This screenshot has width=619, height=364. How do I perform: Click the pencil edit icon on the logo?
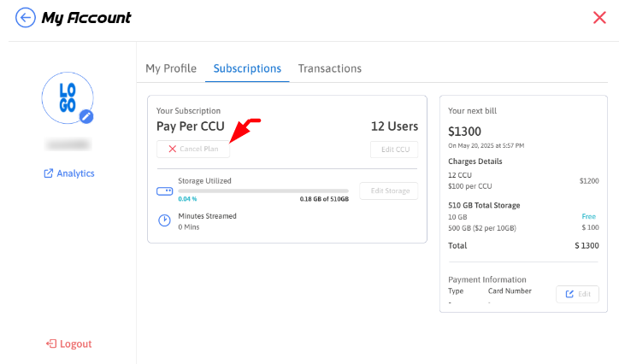pos(86,117)
